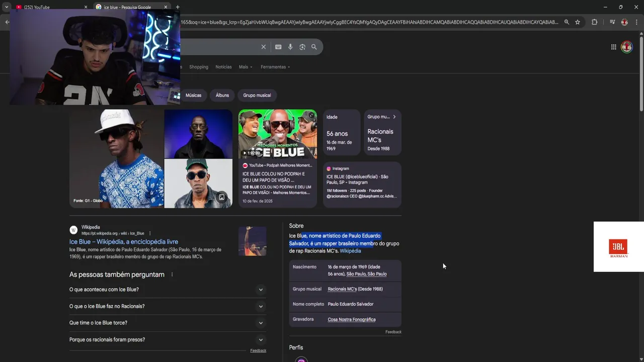Expand 'O que o Ice Blue faz no Racionais?'
The height and width of the screenshot is (362, 644).
pos(168,306)
